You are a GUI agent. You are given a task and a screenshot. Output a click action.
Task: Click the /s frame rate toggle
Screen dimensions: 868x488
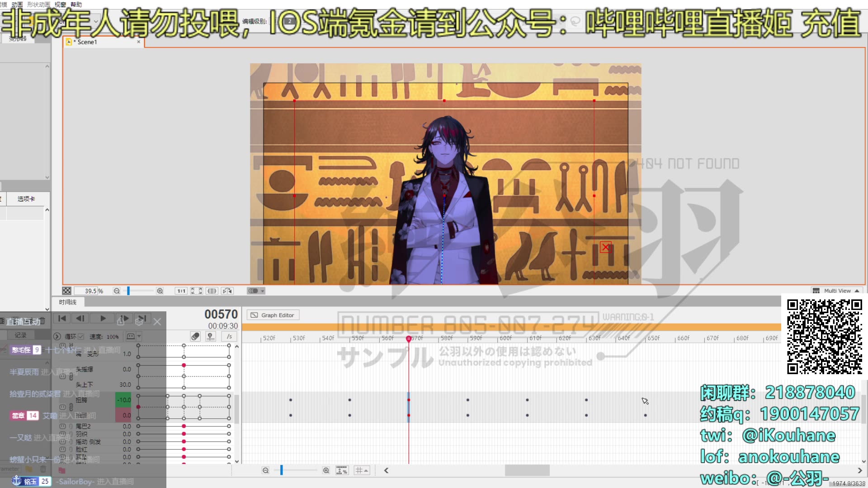229,336
